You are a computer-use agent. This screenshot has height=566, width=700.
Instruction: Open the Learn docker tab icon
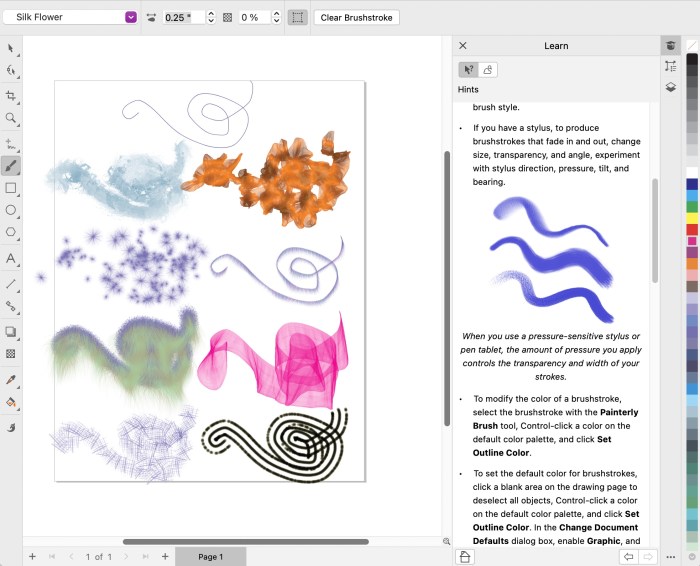coord(671,46)
